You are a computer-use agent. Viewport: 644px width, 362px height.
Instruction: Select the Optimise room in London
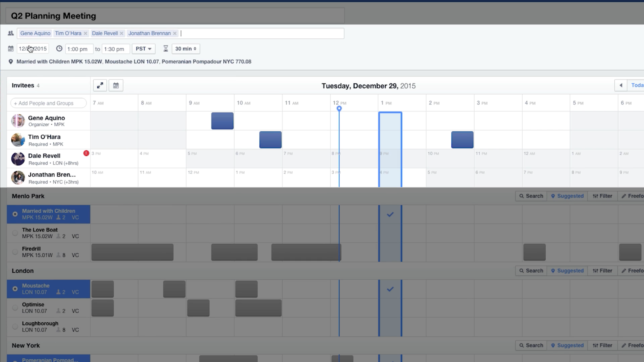click(15, 307)
